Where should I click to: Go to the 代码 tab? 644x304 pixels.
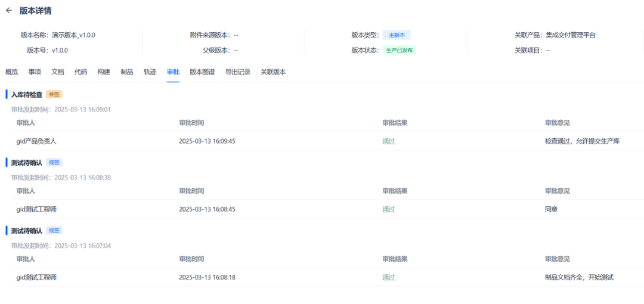[x=80, y=72]
